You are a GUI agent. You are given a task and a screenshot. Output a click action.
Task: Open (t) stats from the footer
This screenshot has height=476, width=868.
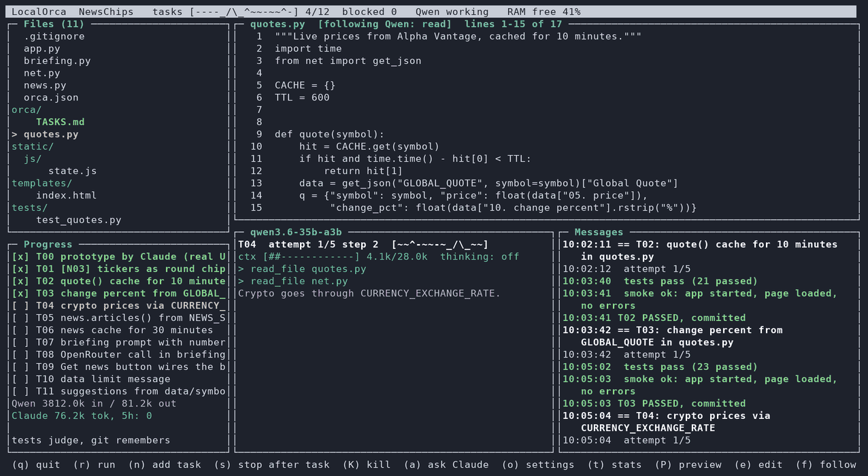614,464
